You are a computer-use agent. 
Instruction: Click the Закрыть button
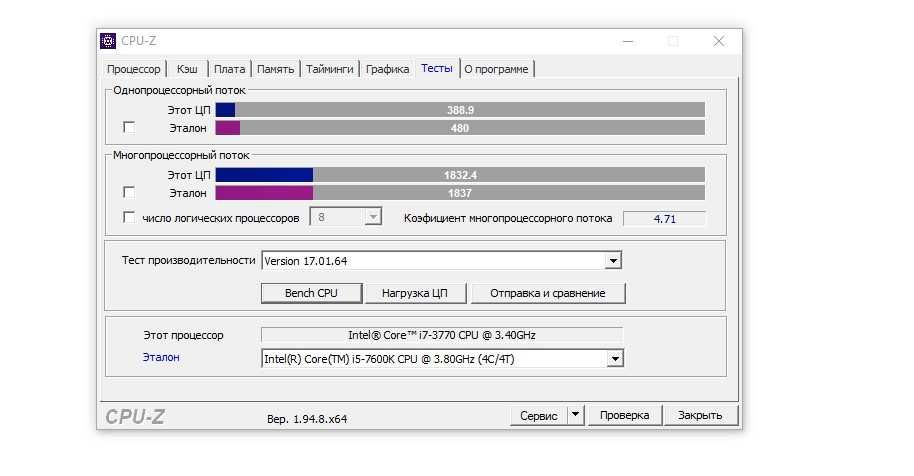[700, 415]
